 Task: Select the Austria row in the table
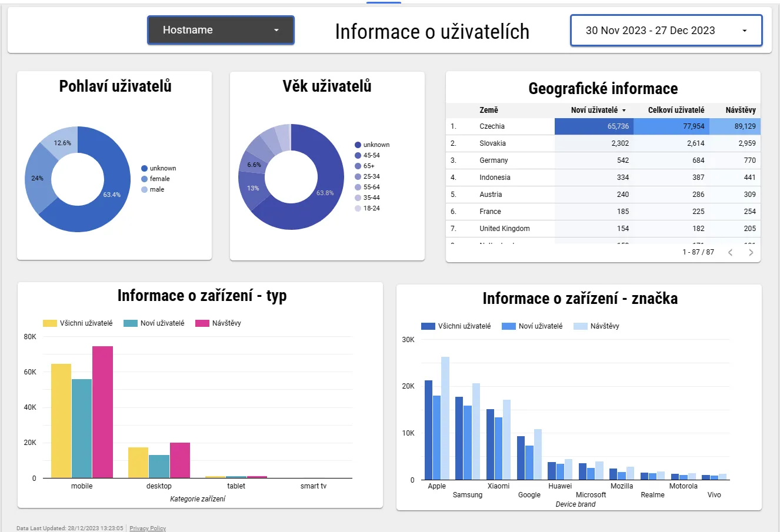coord(603,195)
